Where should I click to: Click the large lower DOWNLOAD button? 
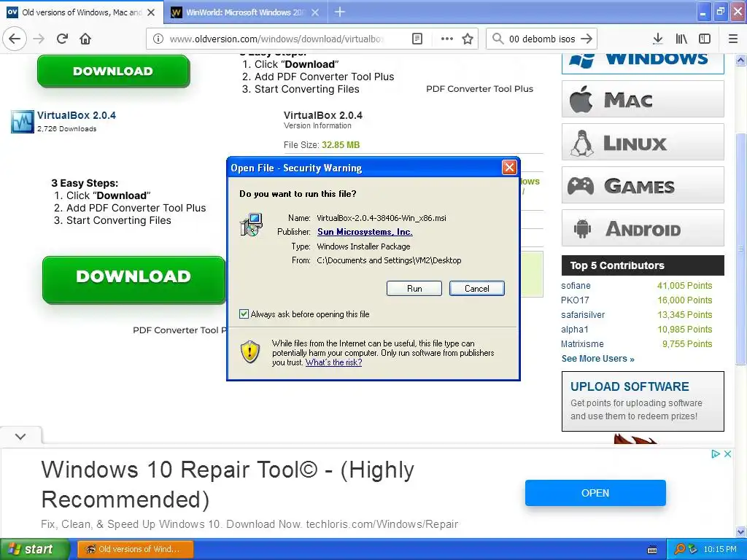[x=133, y=279]
